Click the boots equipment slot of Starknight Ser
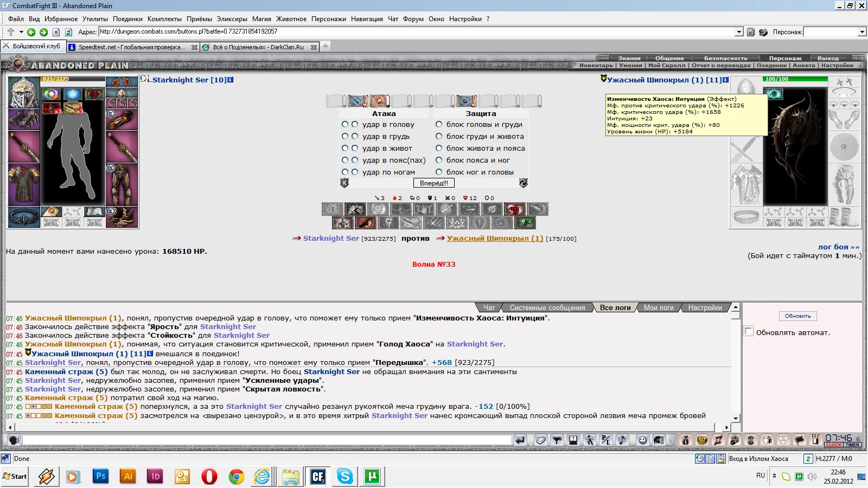The width and height of the screenshot is (868, 488). (122, 217)
